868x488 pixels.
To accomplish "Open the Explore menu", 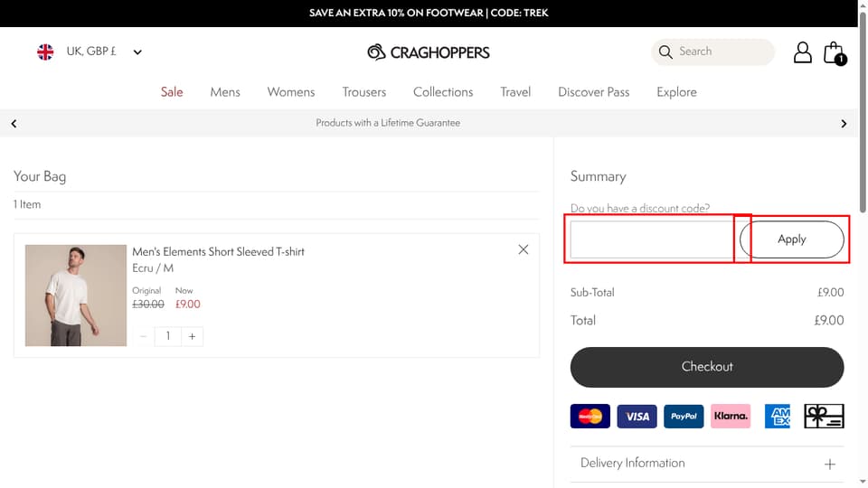I will (x=676, y=92).
